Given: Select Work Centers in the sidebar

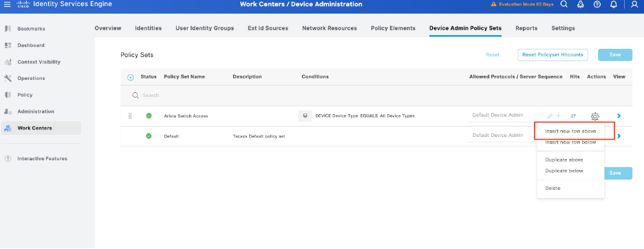Looking at the screenshot, I should coord(41,128).
